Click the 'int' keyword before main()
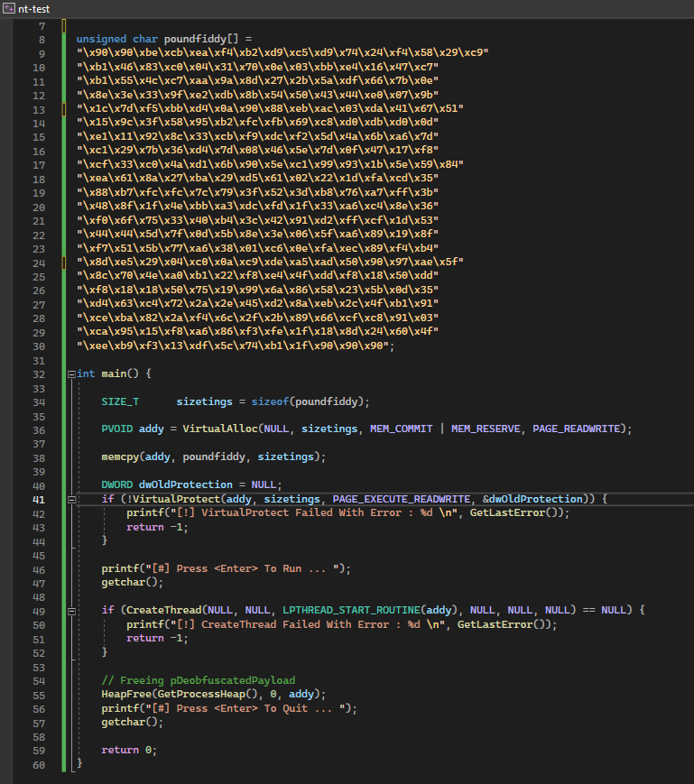The width and height of the screenshot is (694, 784). click(86, 374)
